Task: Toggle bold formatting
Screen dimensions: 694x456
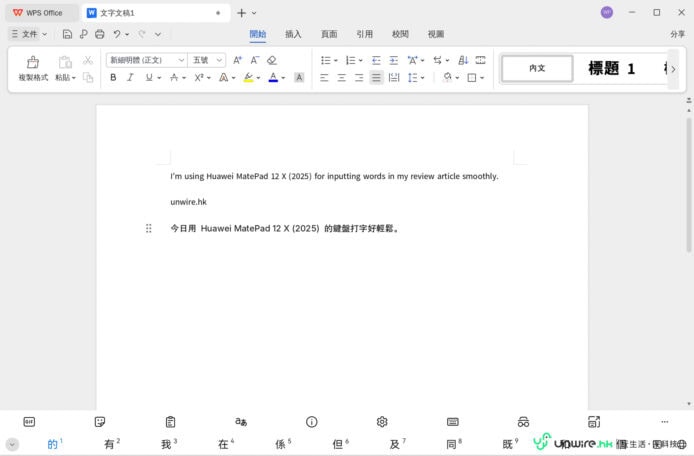Action: pos(113,77)
